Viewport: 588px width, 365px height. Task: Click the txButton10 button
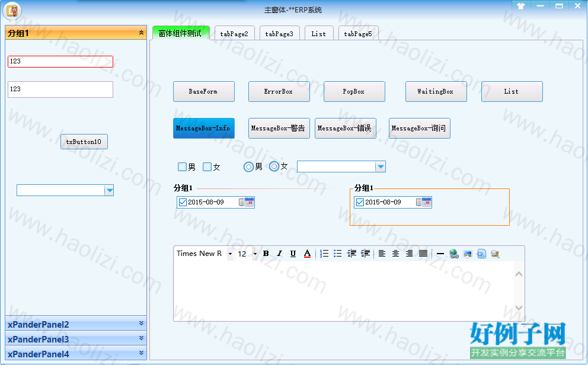pos(84,142)
